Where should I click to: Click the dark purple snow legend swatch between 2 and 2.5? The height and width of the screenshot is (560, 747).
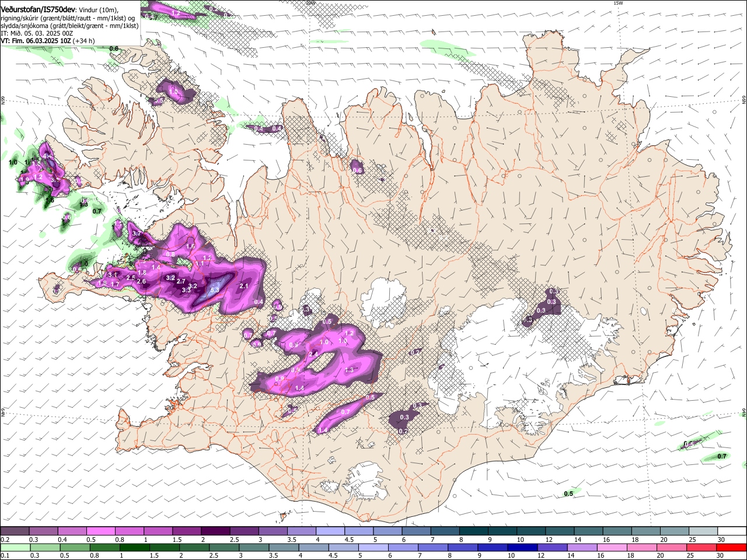(215, 531)
